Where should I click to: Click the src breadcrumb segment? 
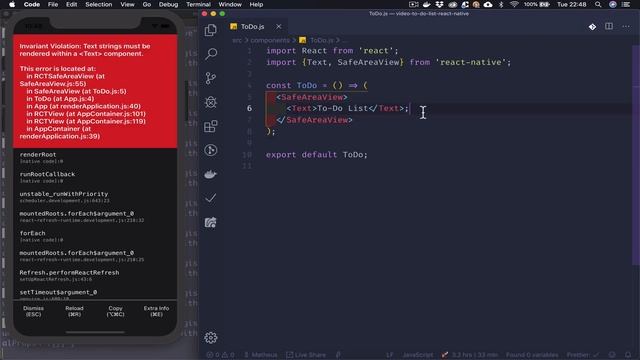237,40
